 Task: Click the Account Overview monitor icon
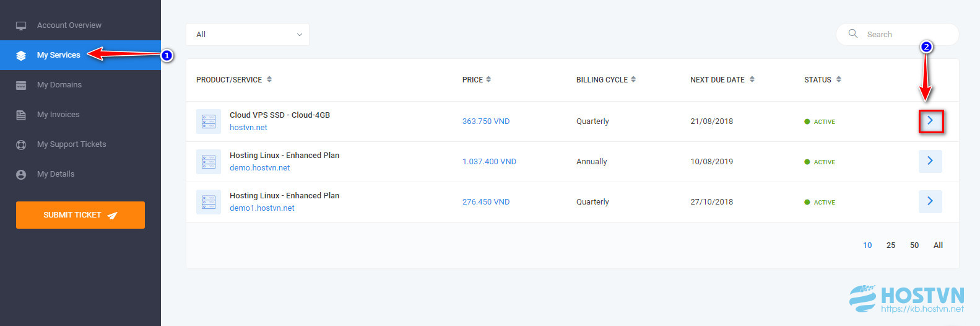21,25
